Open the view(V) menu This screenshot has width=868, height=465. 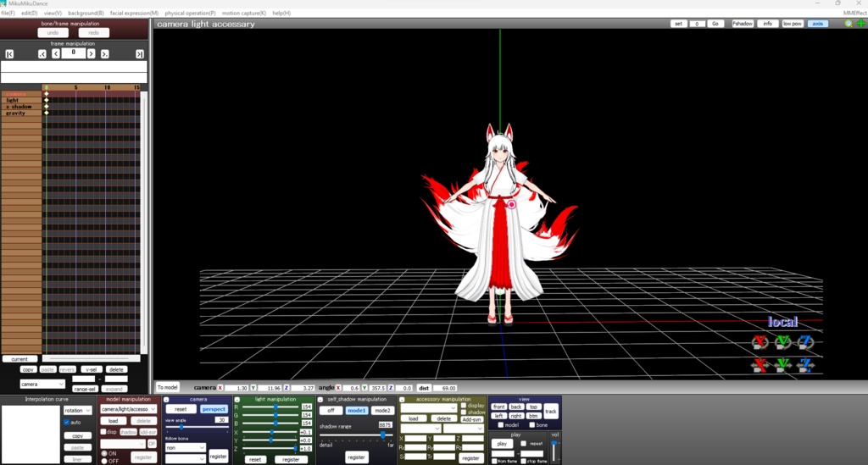53,13
